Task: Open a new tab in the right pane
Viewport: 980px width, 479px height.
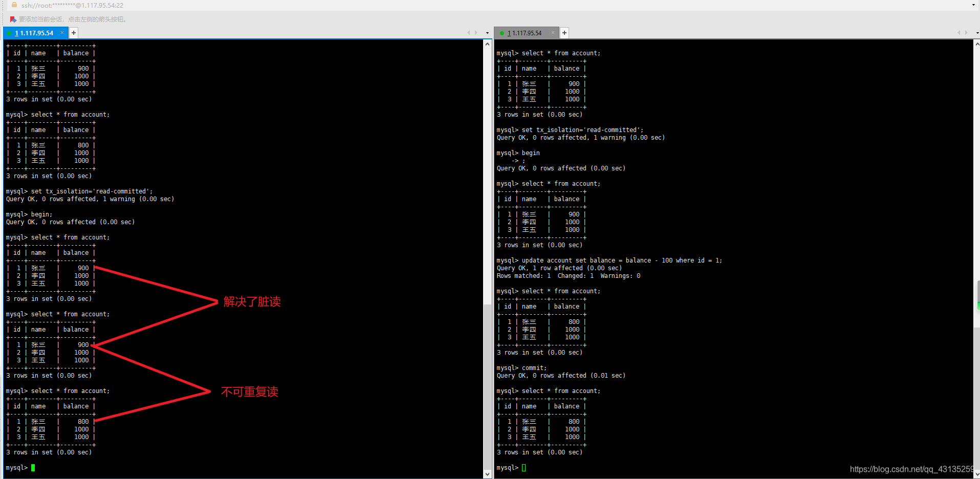Action: click(x=564, y=33)
